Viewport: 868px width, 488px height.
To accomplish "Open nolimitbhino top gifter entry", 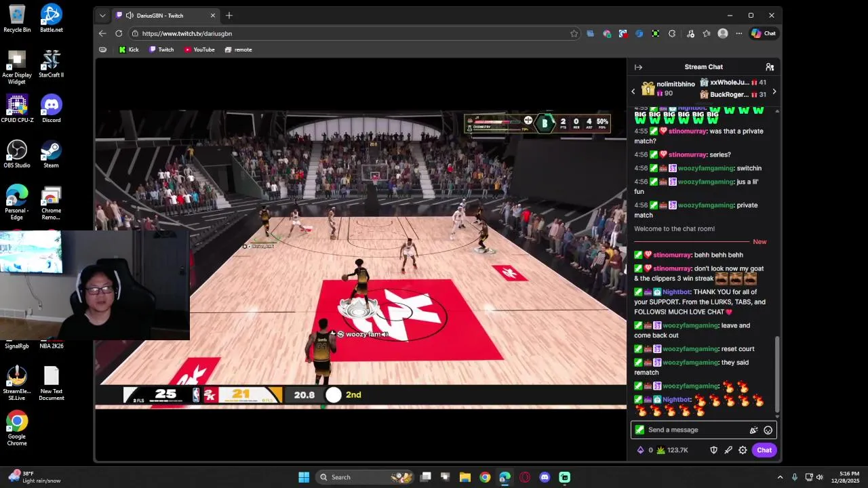I will [669, 88].
